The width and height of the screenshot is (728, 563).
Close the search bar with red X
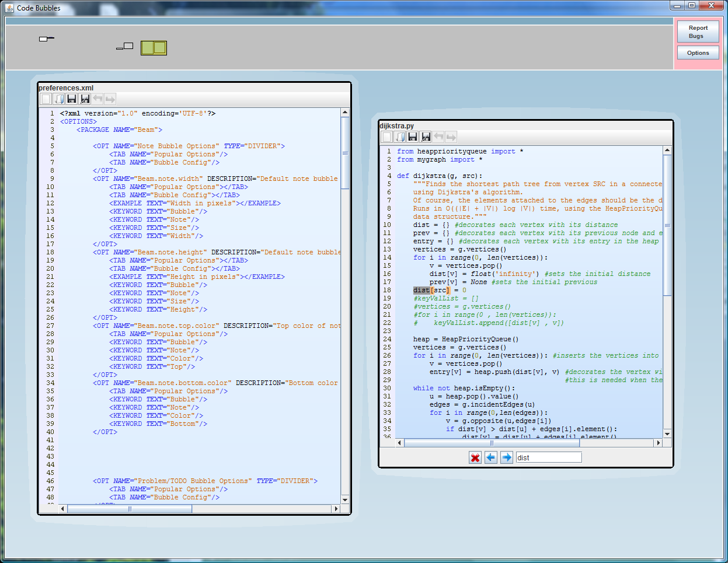tap(475, 457)
